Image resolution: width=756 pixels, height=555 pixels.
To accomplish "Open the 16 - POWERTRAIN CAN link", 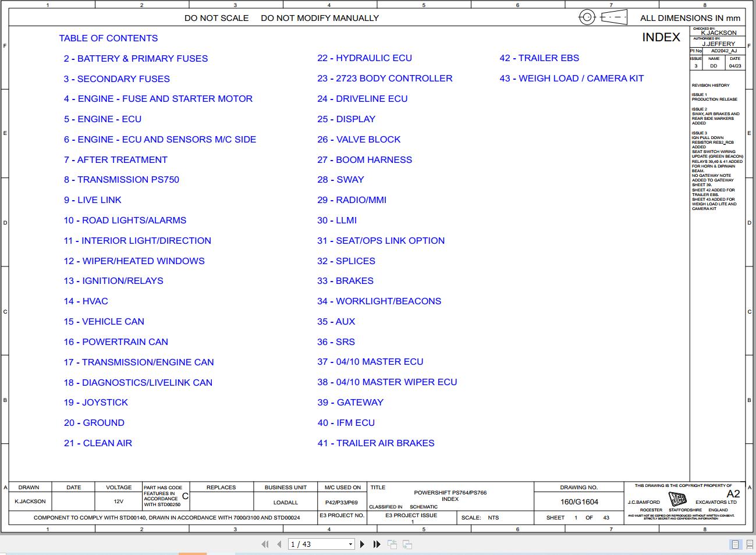I will click(116, 341).
